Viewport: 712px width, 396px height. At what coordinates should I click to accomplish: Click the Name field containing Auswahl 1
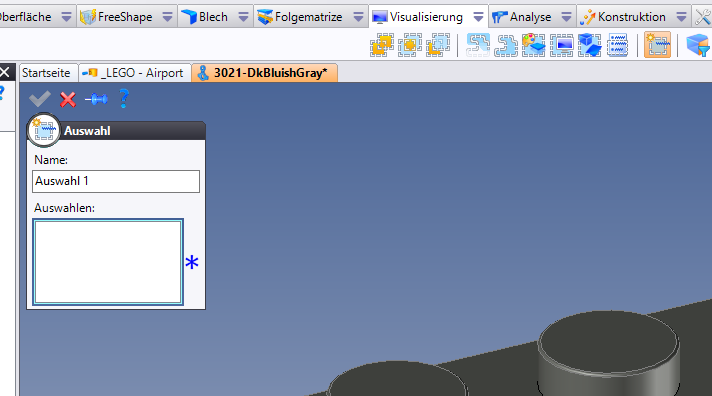pyautogui.click(x=116, y=181)
